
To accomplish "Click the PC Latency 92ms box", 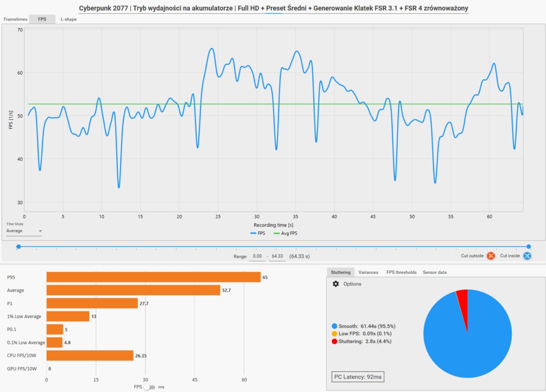I will tap(358, 377).
